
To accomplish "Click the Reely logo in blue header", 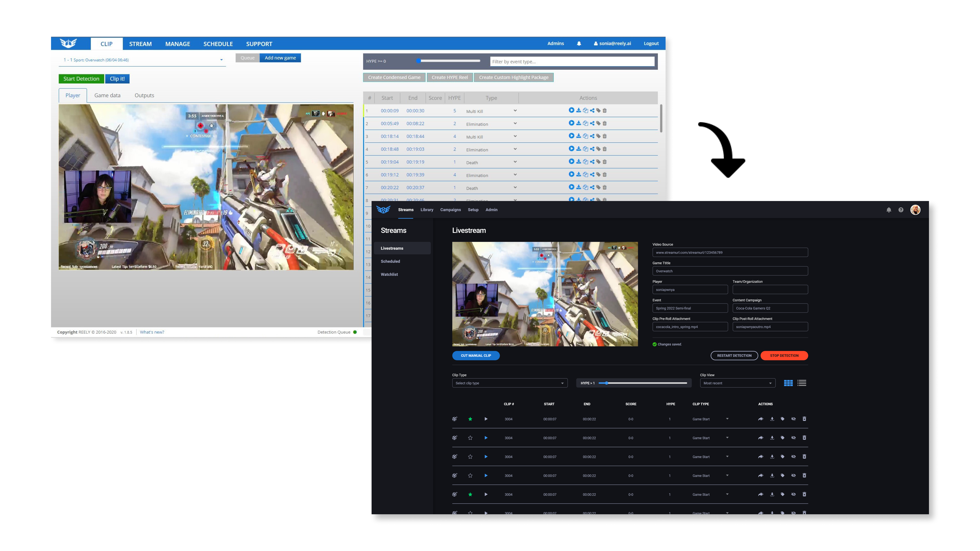I will click(68, 43).
